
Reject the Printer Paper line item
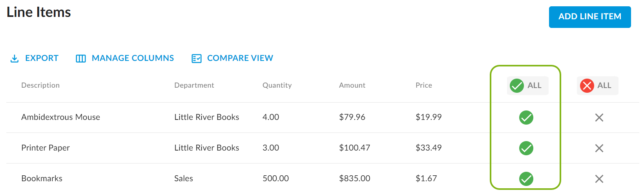599,148
